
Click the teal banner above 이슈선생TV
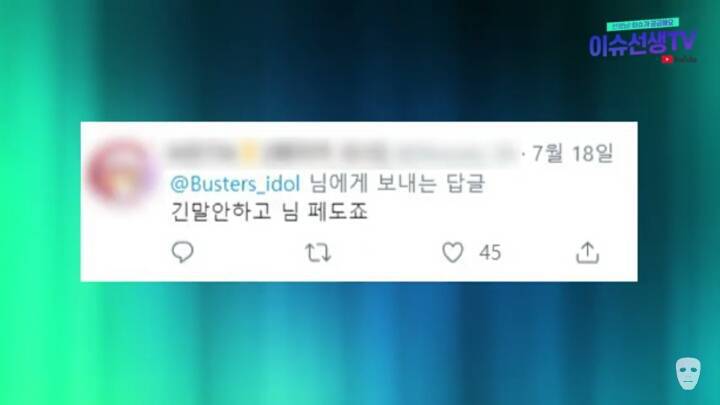[x=642, y=23]
